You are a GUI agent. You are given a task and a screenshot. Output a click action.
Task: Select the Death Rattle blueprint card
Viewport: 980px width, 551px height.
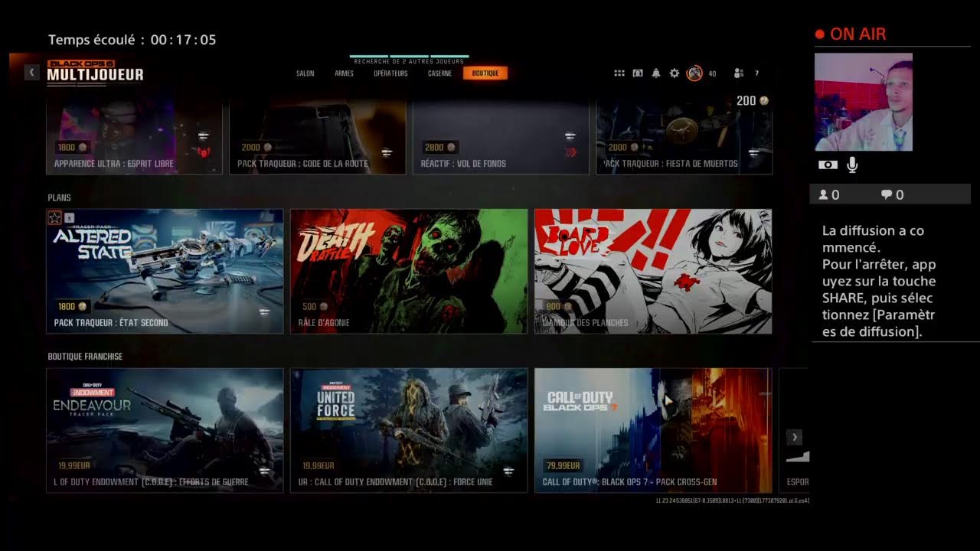[409, 271]
